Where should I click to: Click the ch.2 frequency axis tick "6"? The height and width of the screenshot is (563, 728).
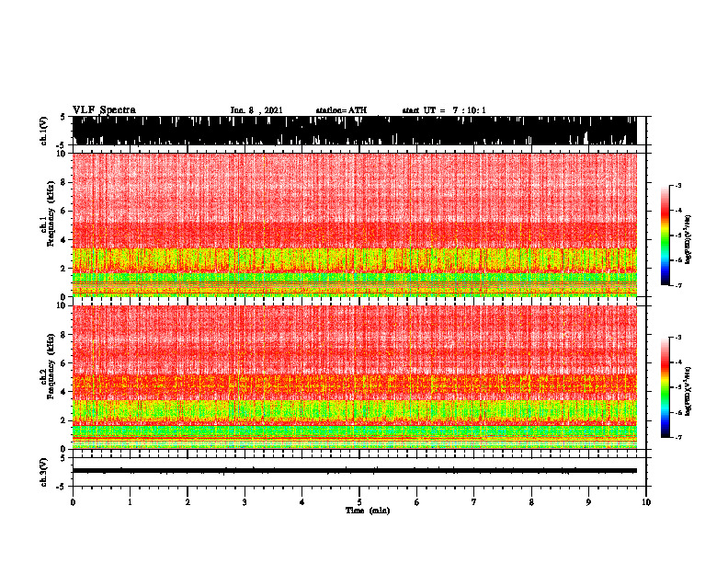click(x=64, y=363)
